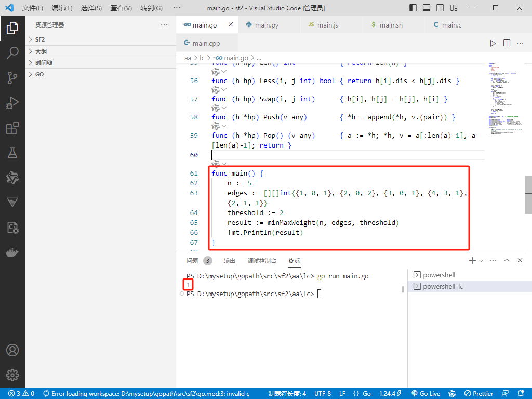Switch to the main.sh tab
Image resolution: width=532 pixels, height=399 pixels.
point(394,25)
